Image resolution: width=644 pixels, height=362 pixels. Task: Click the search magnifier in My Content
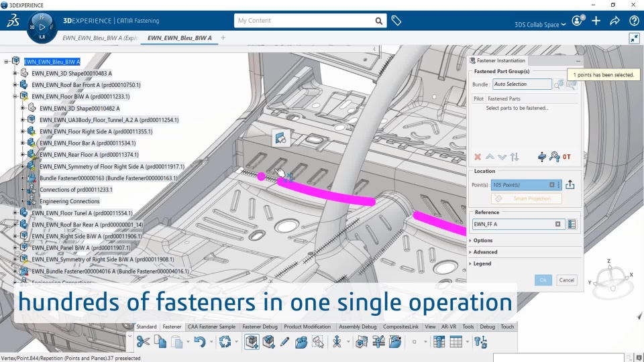click(378, 21)
